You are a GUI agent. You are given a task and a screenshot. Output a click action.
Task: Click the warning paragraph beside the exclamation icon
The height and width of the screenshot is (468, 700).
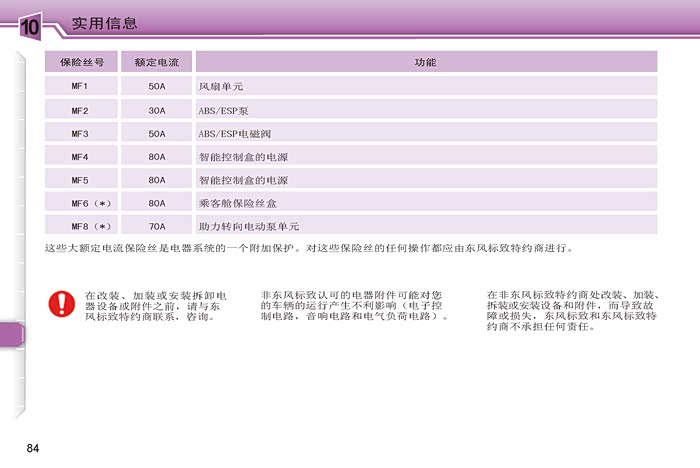[x=155, y=306]
